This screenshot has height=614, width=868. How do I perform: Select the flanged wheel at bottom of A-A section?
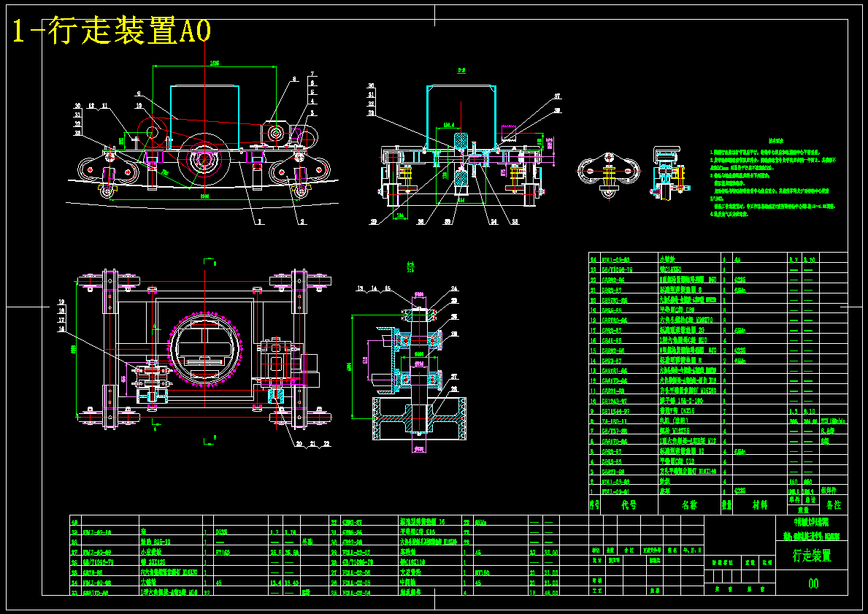pos(419,418)
